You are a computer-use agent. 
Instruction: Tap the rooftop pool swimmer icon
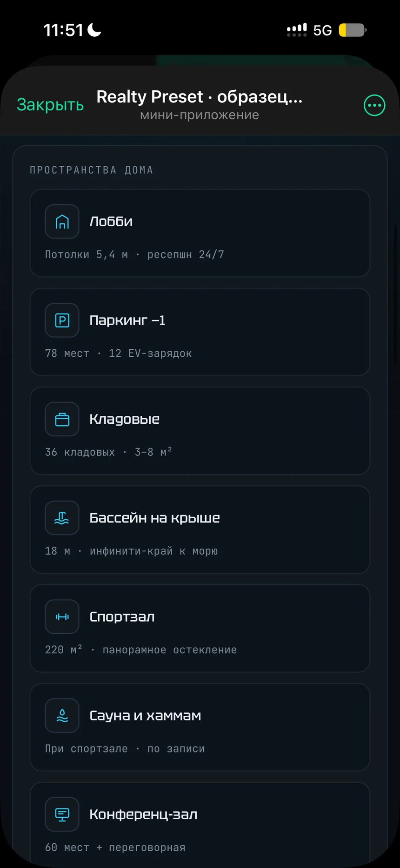62,518
